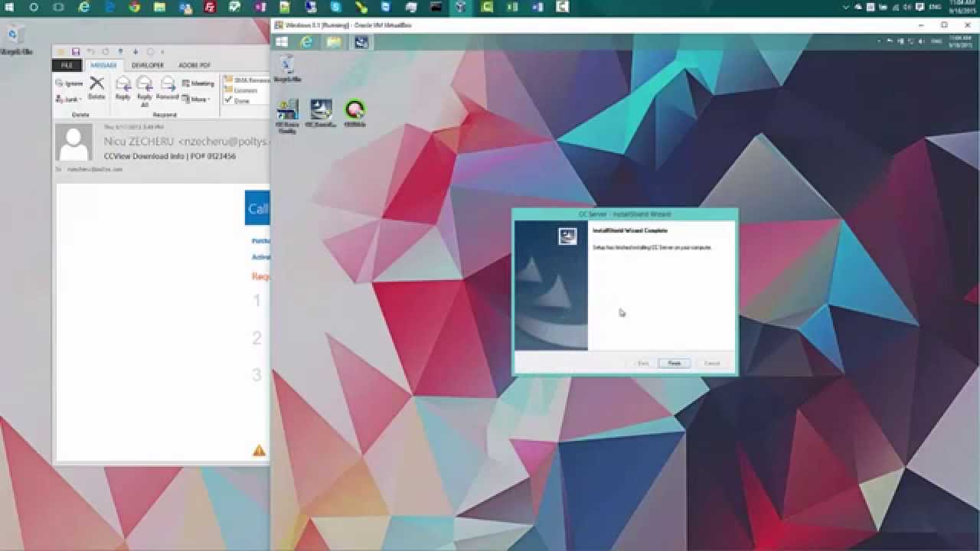Select the active VirtualBox taskbar icon
The height and width of the screenshot is (551, 980).
tap(459, 7)
